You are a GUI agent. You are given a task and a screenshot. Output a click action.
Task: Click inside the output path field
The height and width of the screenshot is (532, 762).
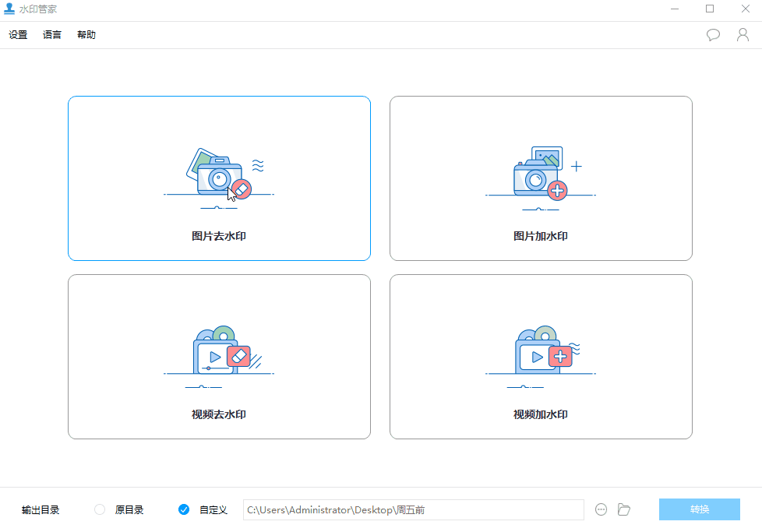[x=413, y=509]
